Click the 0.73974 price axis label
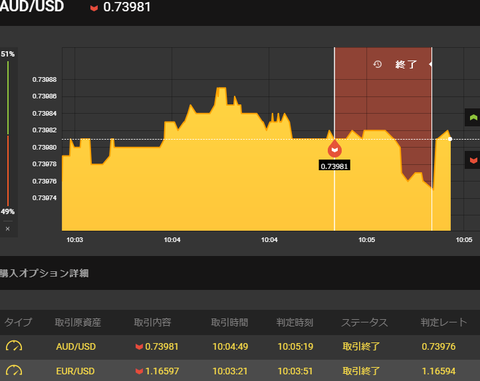Viewport: 480px width, 381px height. coord(44,198)
